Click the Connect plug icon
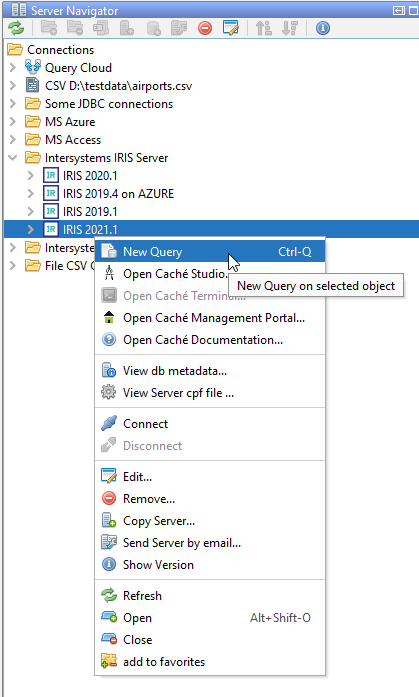Image resolution: width=419 pixels, height=697 pixels. coord(109,423)
